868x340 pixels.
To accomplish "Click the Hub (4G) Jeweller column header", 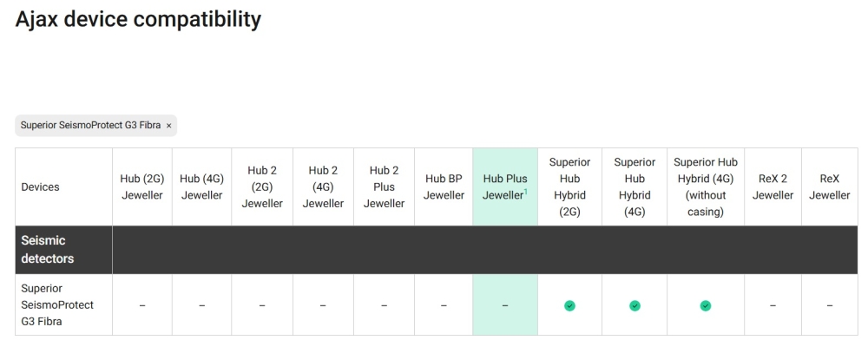I will [x=201, y=186].
